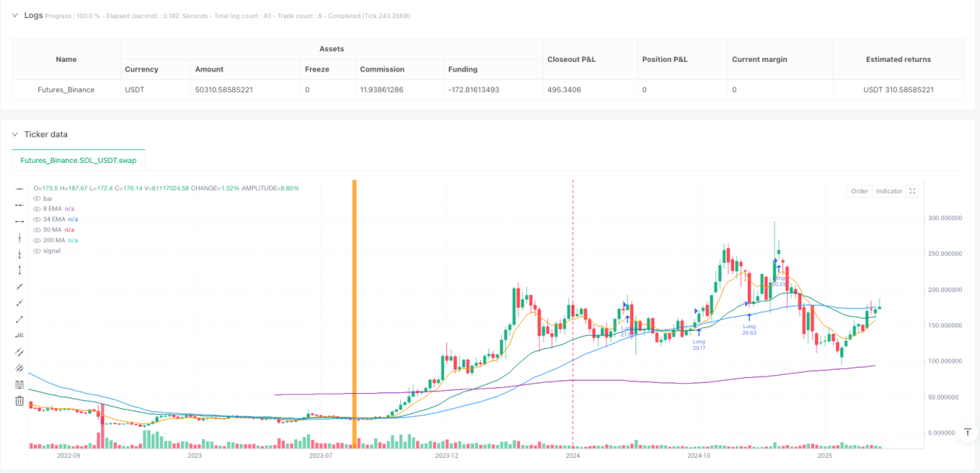Image resolution: width=980 pixels, height=473 pixels.
Task: Select the horizontal ray line drawing tool
Action: [20, 204]
